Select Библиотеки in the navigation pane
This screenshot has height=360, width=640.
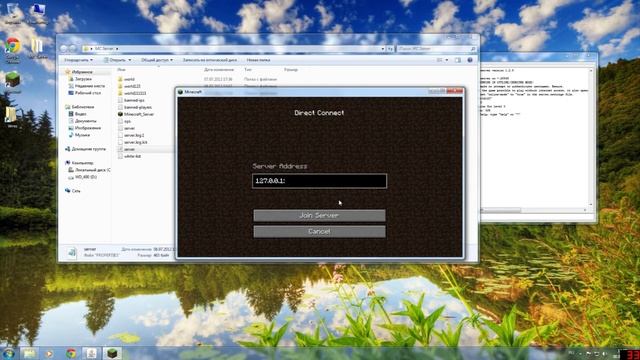click(82, 107)
